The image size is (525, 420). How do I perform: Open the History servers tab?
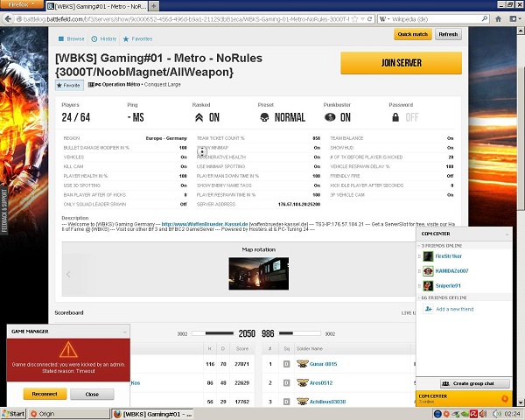pos(104,38)
